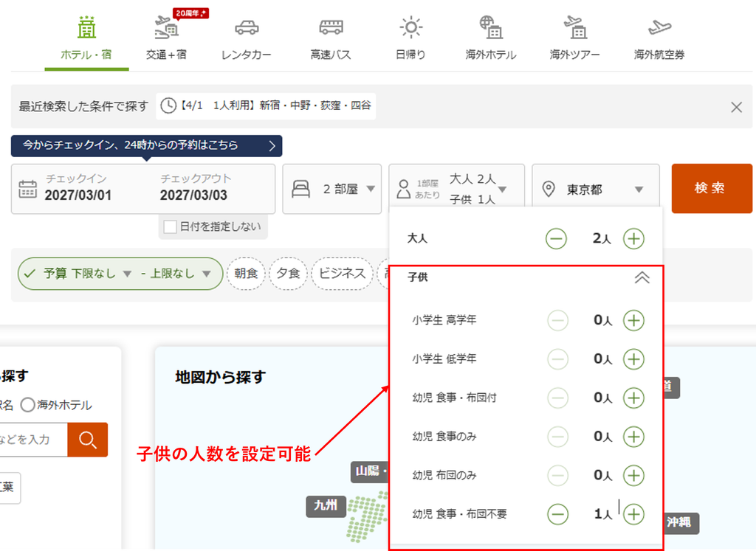Image resolution: width=756 pixels, height=551 pixels.
Task: Toggle the 朝食 filter chip
Action: tap(246, 274)
